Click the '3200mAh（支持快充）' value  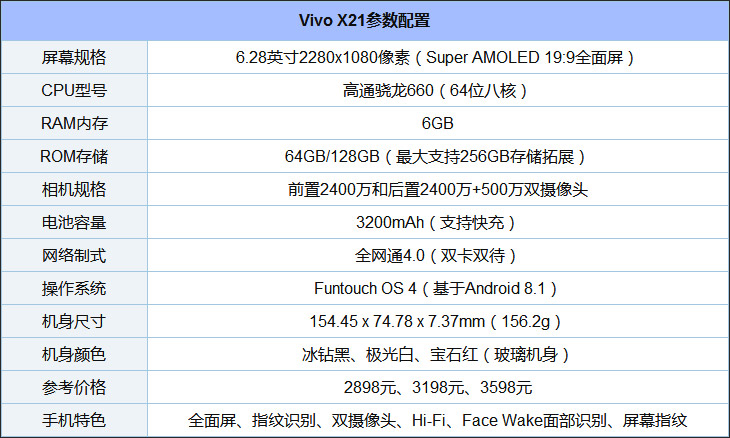click(435, 222)
